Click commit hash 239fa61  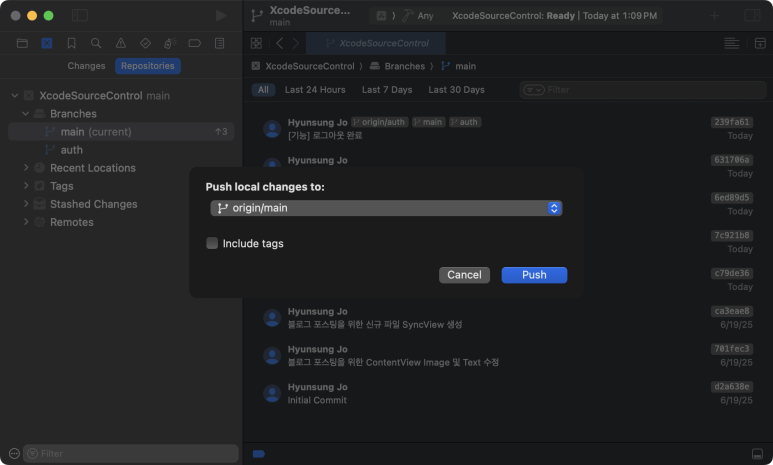[732, 122]
